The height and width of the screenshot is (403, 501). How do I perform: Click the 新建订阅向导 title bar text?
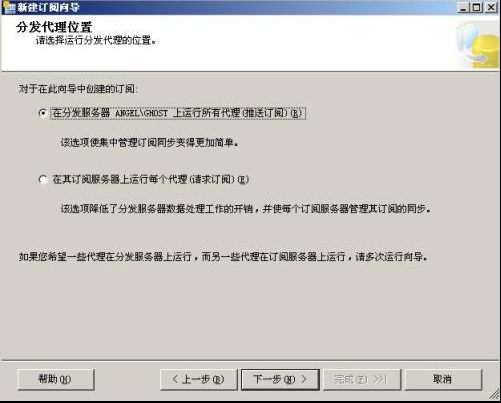[48, 7]
